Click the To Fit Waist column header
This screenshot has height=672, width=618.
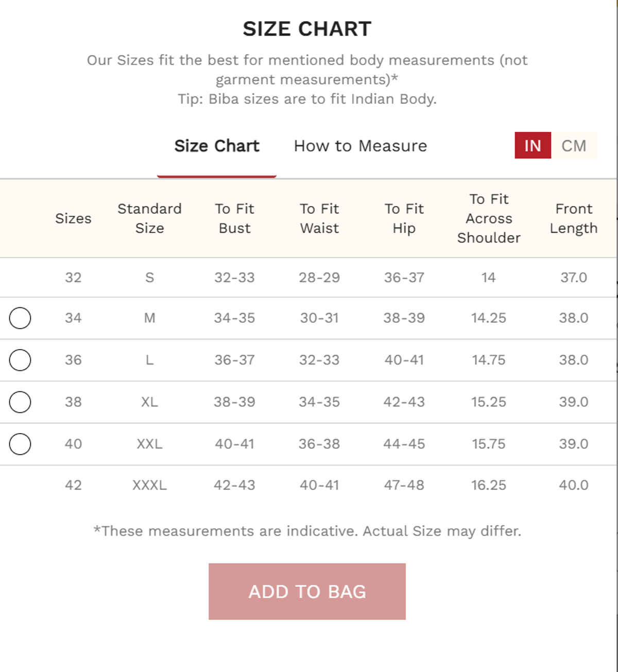tap(319, 218)
